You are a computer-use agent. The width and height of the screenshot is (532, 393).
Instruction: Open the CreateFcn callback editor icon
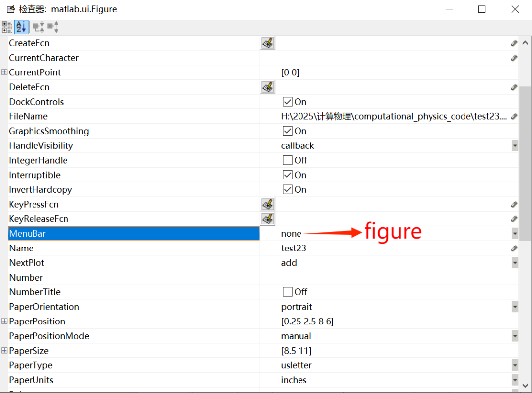(267, 43)
